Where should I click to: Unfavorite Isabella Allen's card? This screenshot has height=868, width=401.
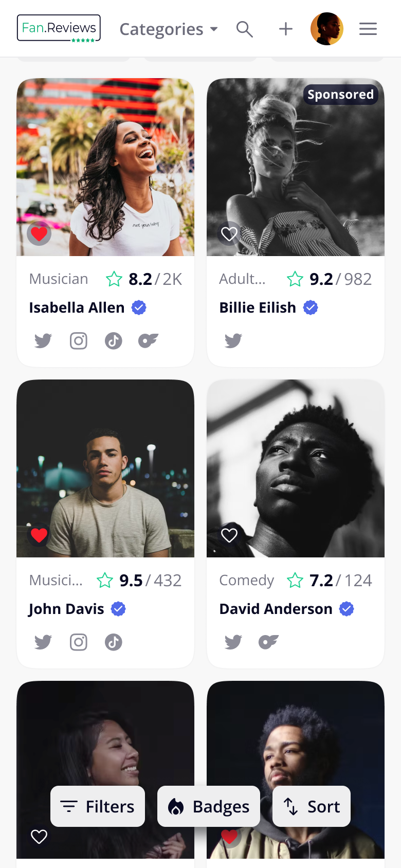coord(39,233)
